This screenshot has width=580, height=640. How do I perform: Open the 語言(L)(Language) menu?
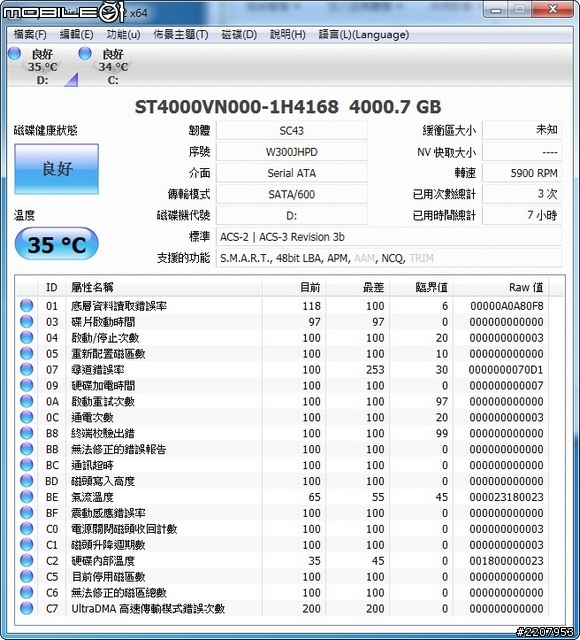[364, 35]
